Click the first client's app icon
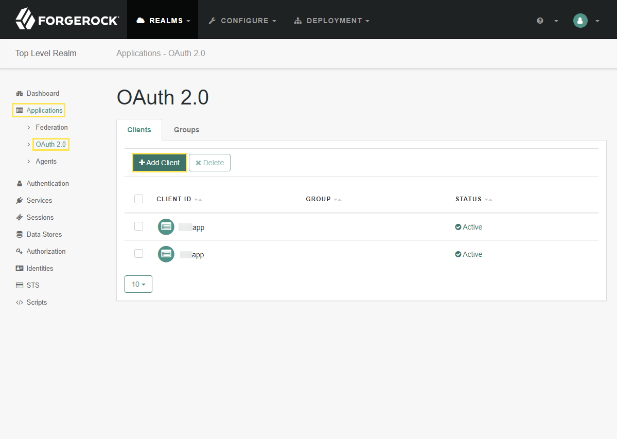The height and width of the screenshot is (440, 617). pos(166,227)
